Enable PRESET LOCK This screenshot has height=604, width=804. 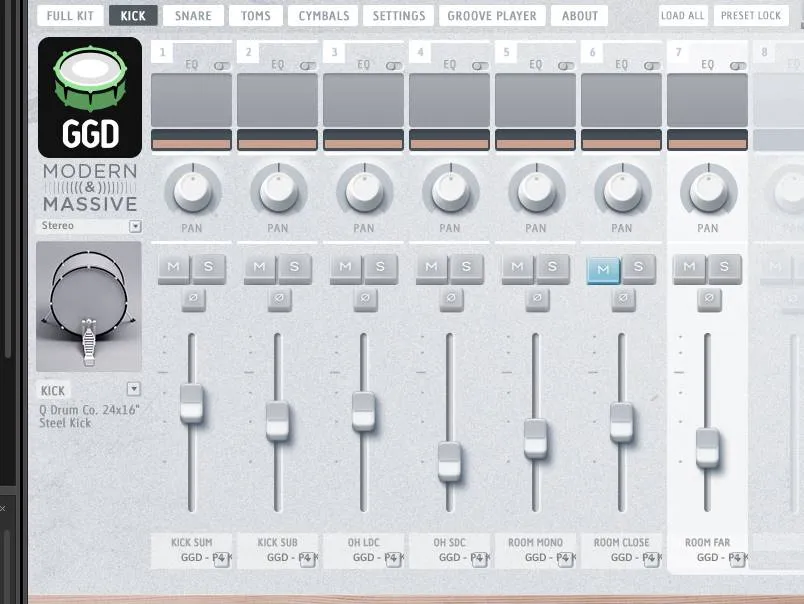pyautogui.click(x=751, y=16)
